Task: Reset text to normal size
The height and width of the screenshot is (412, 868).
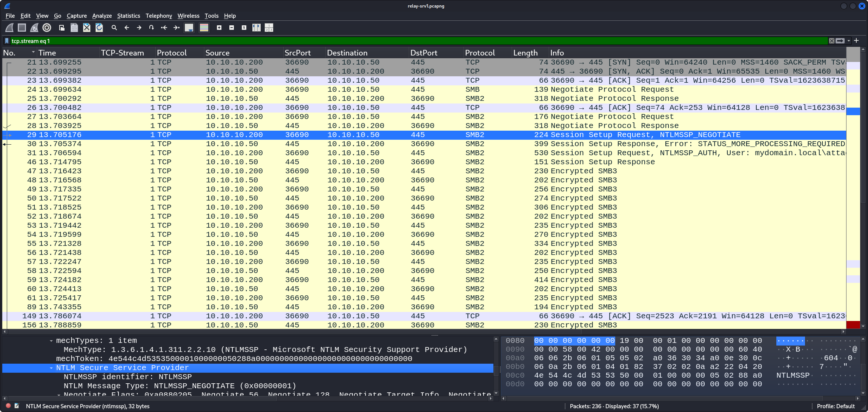Action: [244, 28]
